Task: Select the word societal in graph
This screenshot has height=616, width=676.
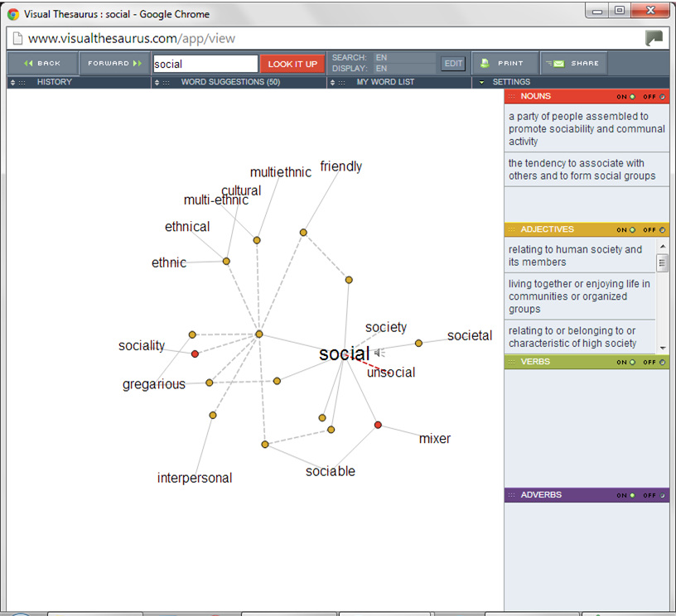Action: click(470, 335)
